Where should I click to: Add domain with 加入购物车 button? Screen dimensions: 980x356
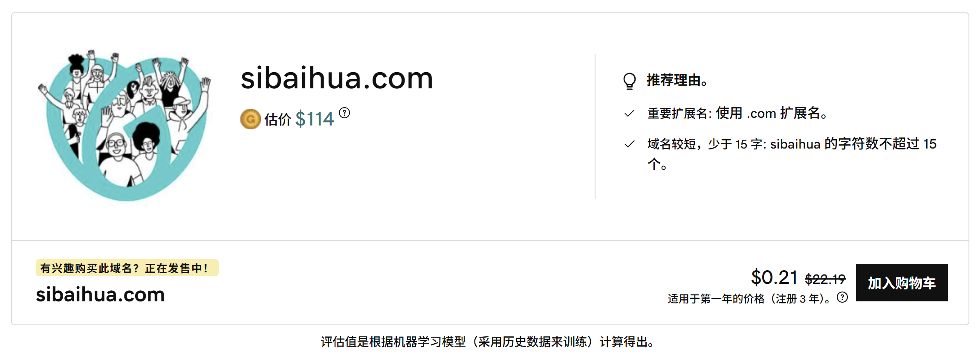902,283
